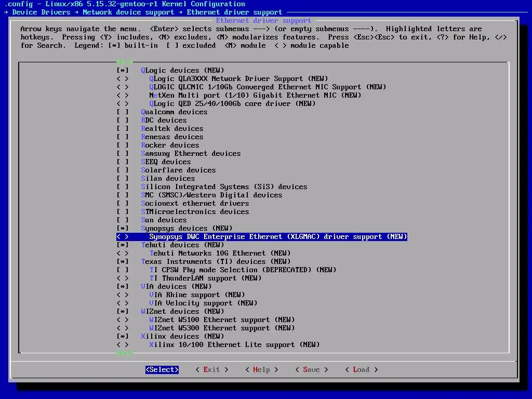Viewport: 532px width, 399px height.
Task: Toggle NetXen Multi port Gigabit Ethernet NIC
Action: point(123,96)
